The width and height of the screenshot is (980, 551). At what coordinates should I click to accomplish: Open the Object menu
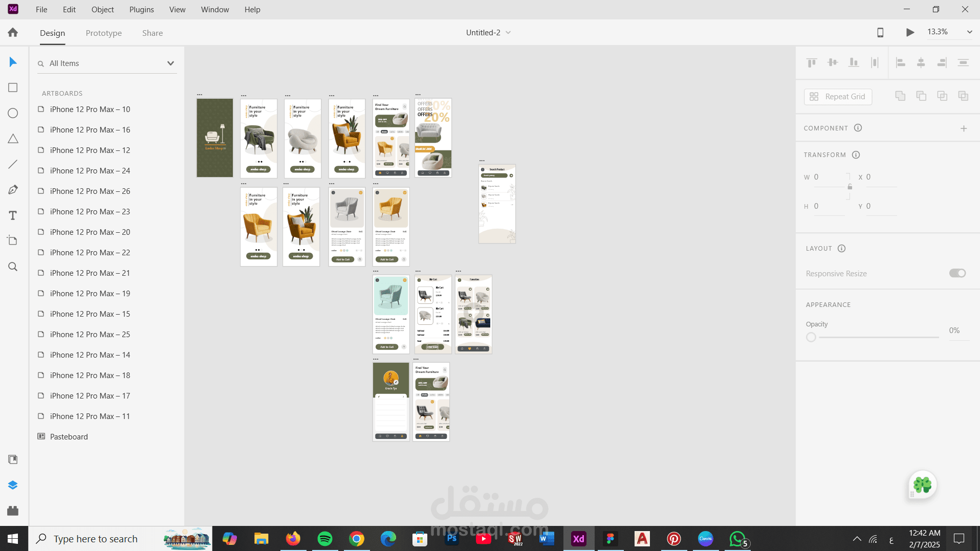(103, 10)
